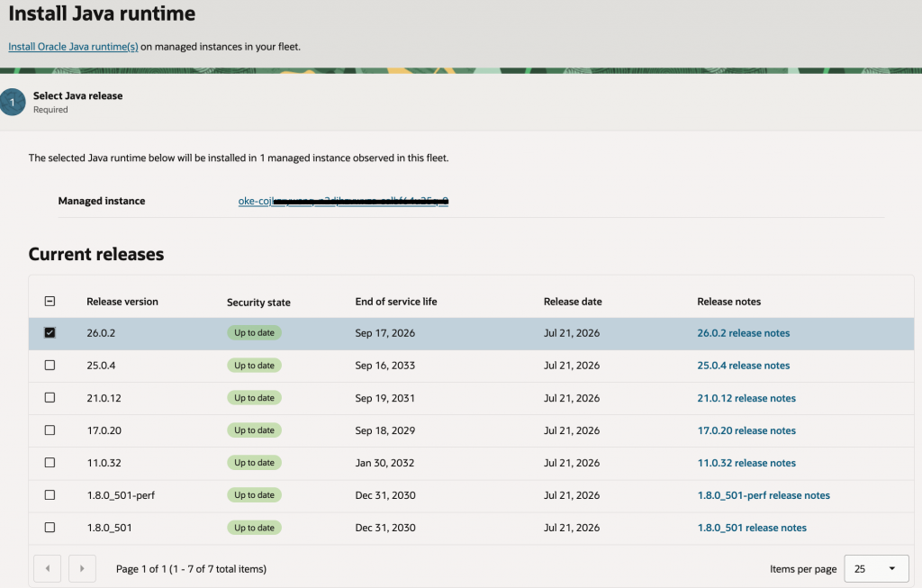Check the 1.8.0_501-perf checkbox

50,494
